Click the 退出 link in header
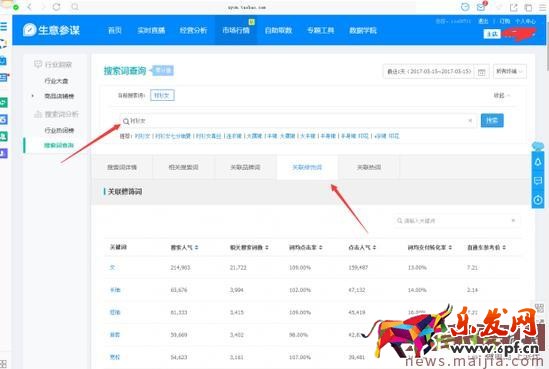The height and width of the screenshot is (369, 549). click(483, 21)
